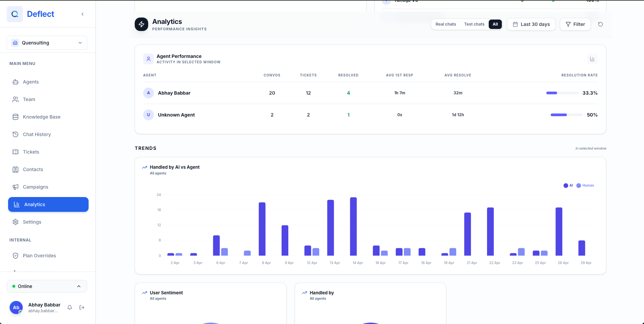Expand the Online status selector
Viewport: 644px width, 324px height.
click(x=47, y=286)
